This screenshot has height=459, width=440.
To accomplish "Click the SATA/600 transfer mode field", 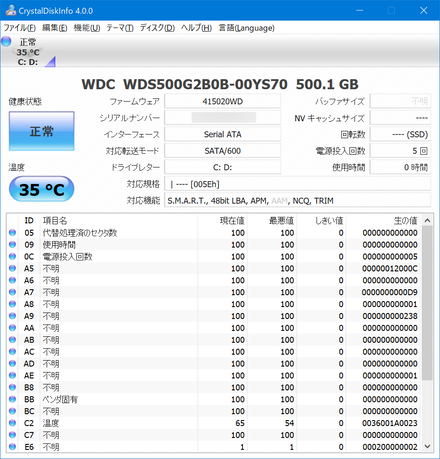I will point(223,151).
